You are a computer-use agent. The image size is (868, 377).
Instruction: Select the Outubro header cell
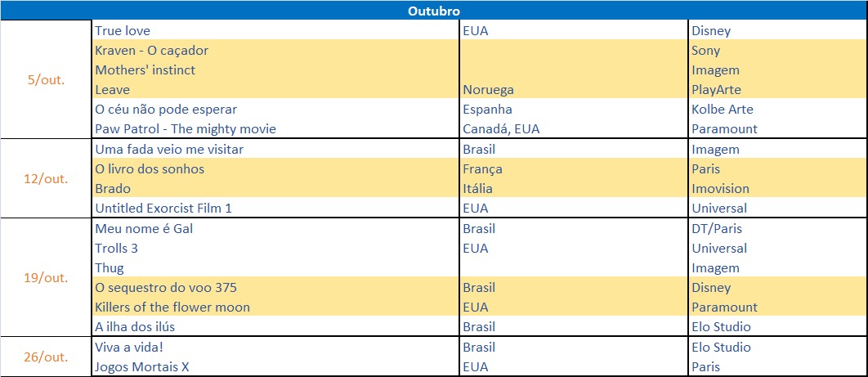pos(434,11)
